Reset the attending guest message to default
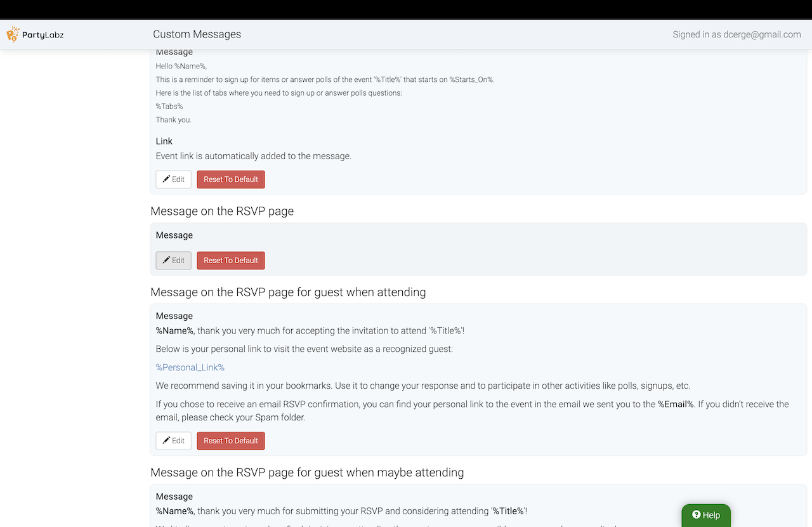The width and height of the screenshot is (812, 527). (231, 441)
